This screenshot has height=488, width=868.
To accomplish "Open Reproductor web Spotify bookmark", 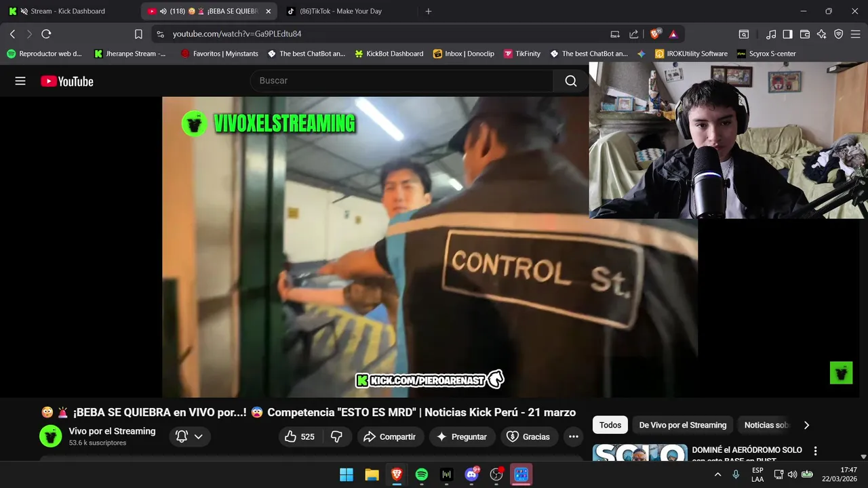I will (x=44, y=54).
